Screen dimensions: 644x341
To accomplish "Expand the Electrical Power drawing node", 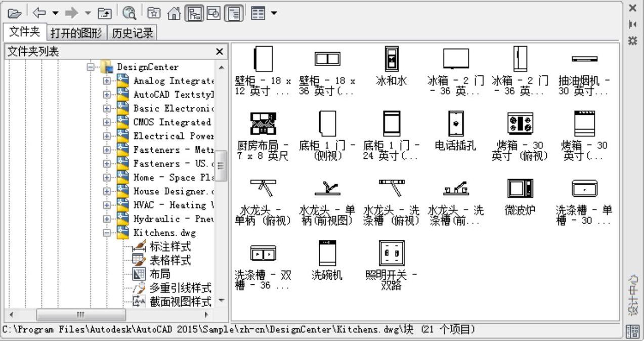I will 107,136.
